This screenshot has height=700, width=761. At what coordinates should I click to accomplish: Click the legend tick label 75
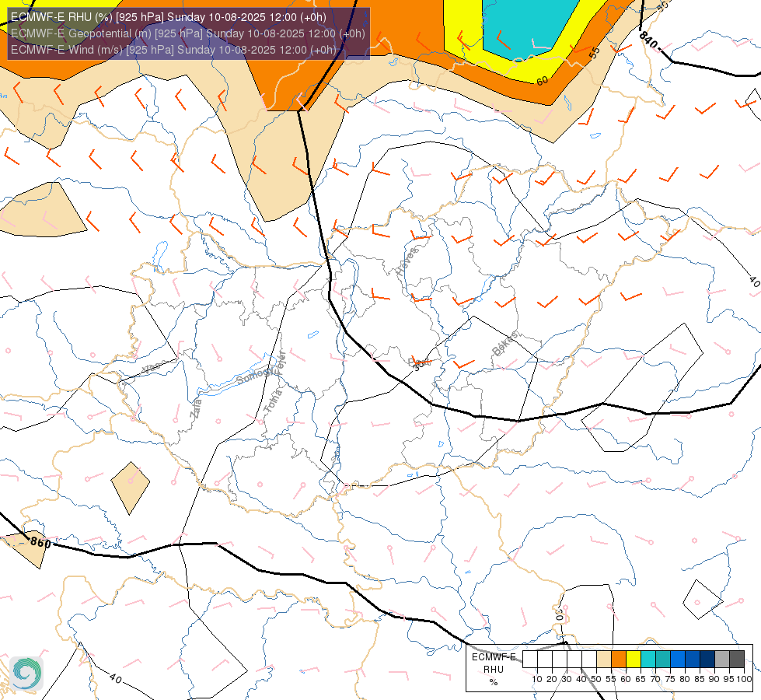[x=670, y=679]
